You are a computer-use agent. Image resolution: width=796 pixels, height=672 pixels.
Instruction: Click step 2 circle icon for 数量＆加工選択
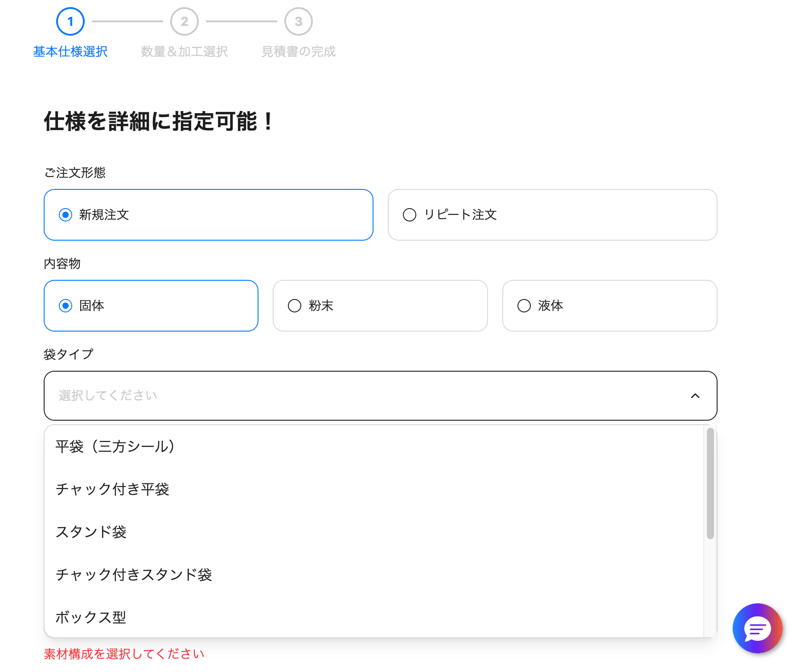coord(185,20)
